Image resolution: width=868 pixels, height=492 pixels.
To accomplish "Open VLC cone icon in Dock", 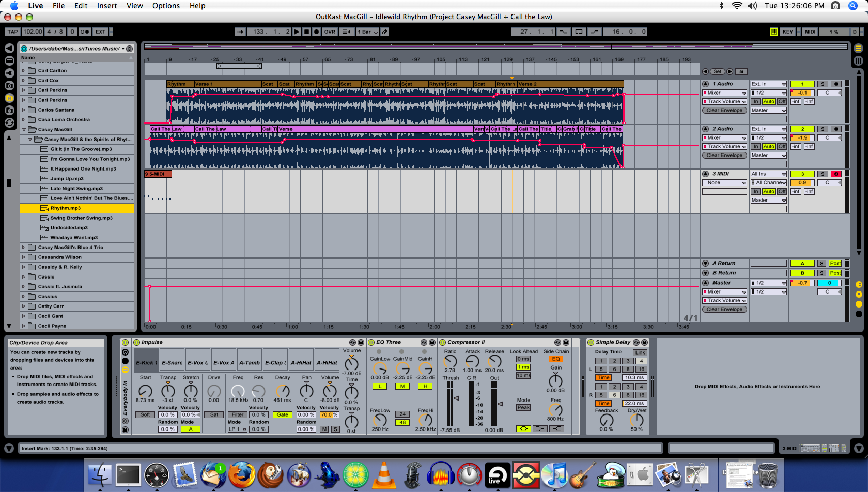I will pos(384,474).
